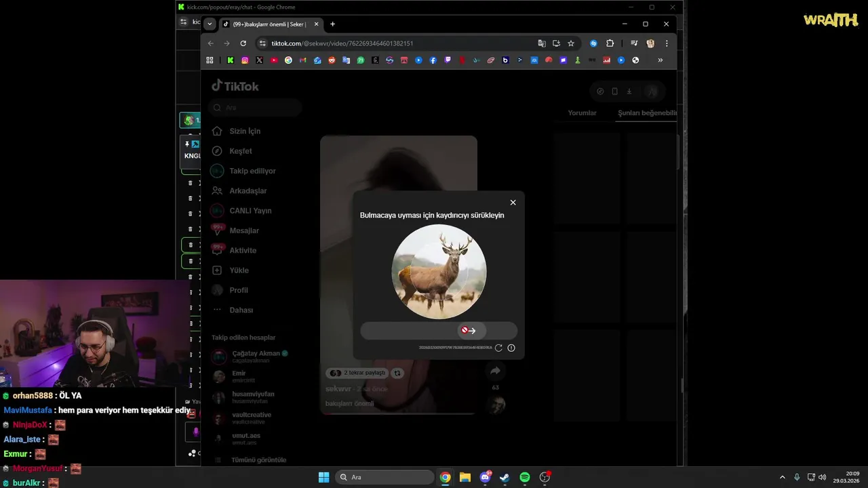Click Windows Start button
Image resolution: width=868 pixels, height=488 pixels.
[x=323, y=477]
